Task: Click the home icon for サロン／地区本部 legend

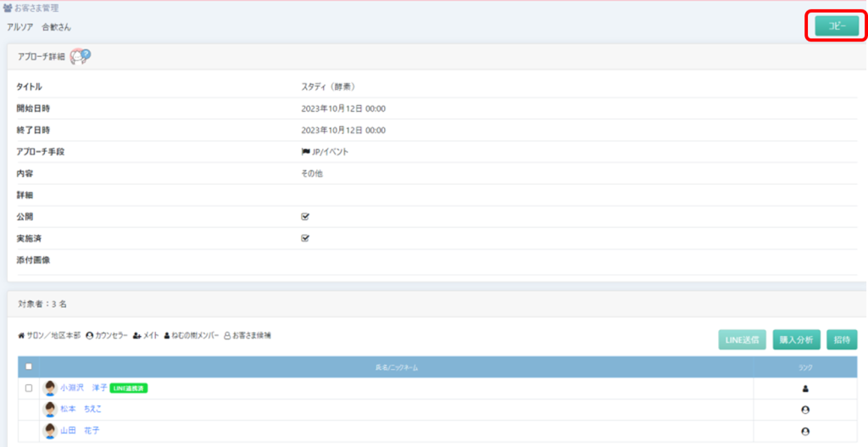Action: [21, 336]
